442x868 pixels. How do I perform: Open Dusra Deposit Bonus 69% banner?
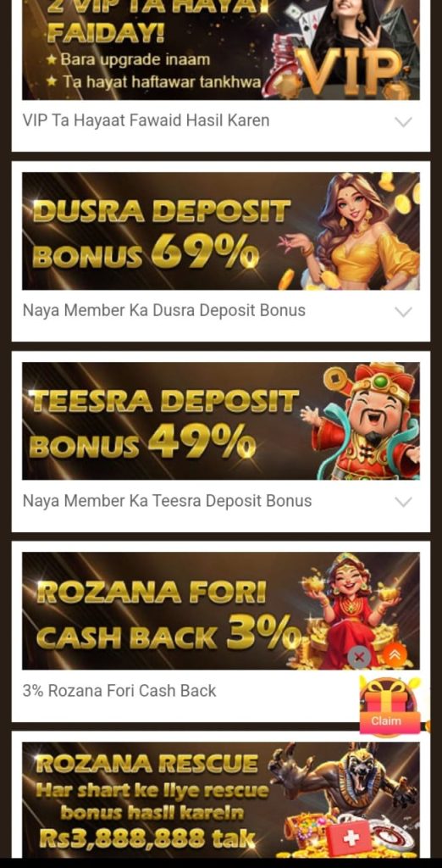pyautogui.click(x=221, y=231)
